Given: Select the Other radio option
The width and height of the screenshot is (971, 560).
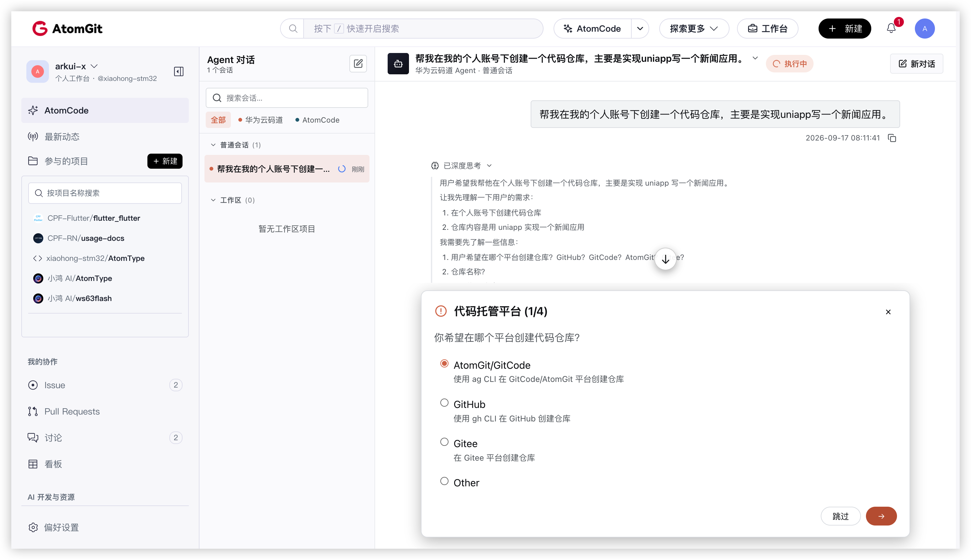Looking at the screenshot, I should [444, 482].
